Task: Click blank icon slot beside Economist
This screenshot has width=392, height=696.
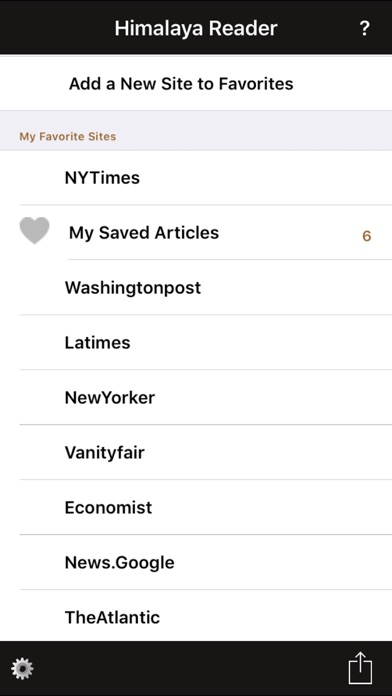Action: (34, 507)
